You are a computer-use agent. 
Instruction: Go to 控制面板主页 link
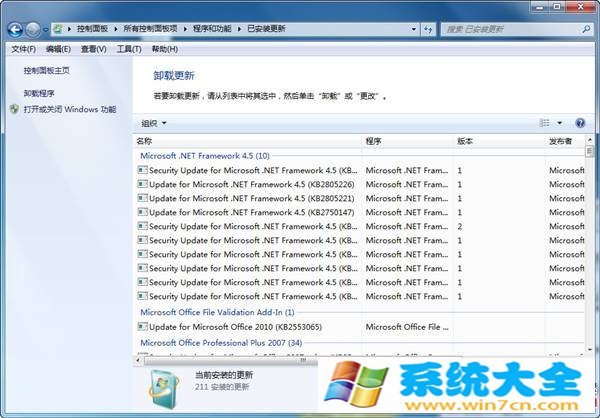[x=47, y=70]
